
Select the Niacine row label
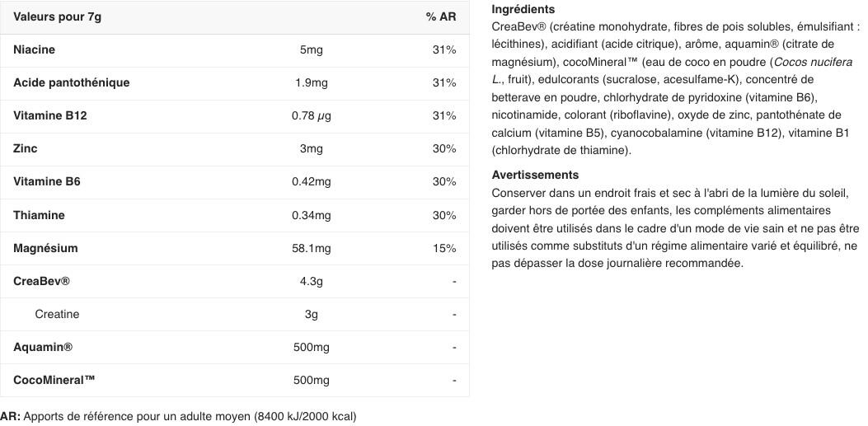35,49
